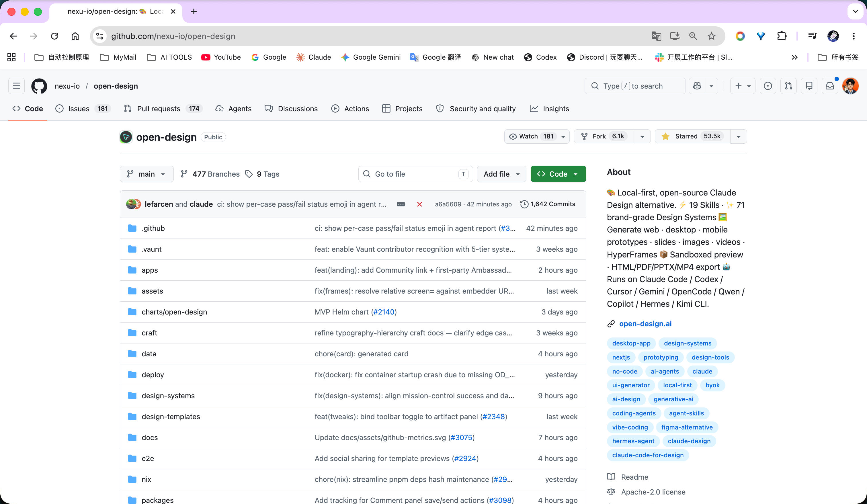
Task: Switch to the Pull requests tab
Action: [x=163, y=109]
